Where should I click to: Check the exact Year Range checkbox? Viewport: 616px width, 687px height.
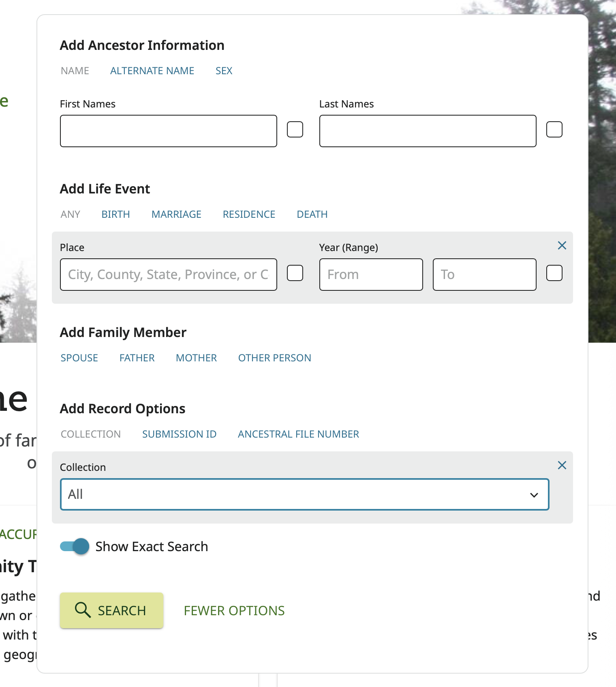(554, 273)
